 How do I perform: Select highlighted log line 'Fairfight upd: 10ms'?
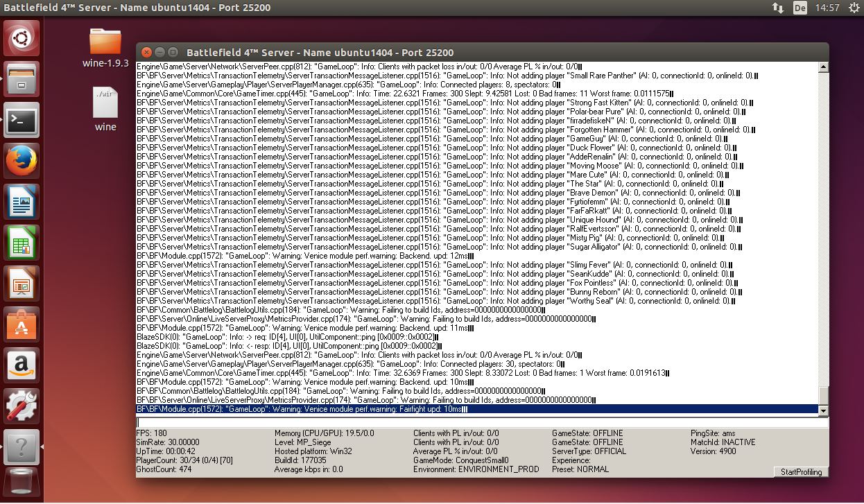coord(477,409)
